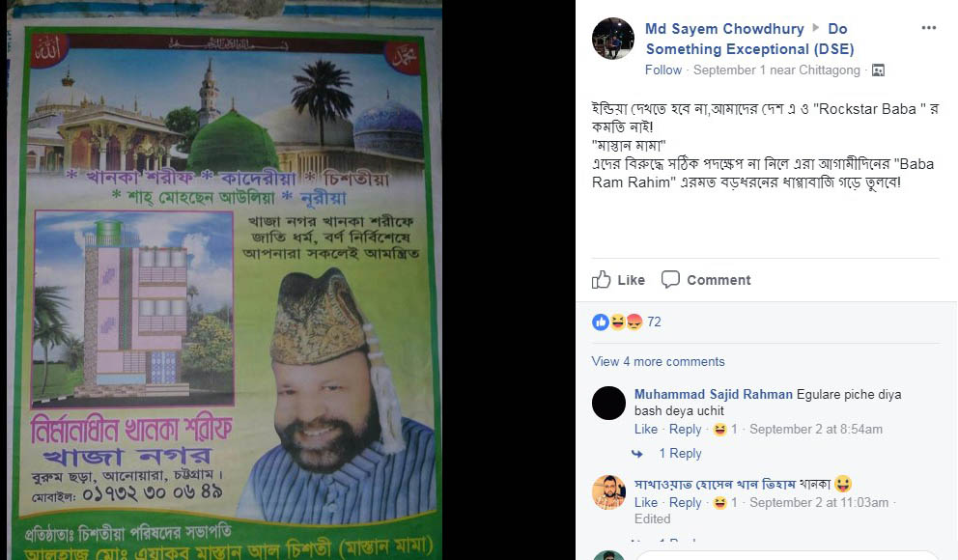Click the second commenter's profile avatar
This screenshot has width=958, height=560.
(608, 492)
